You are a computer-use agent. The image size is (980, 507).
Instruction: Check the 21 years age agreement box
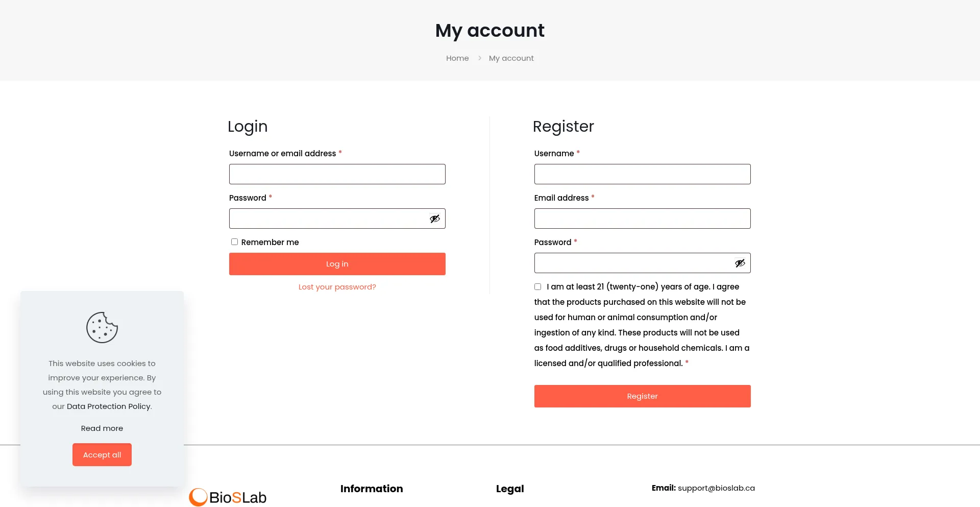click(537, 287)
